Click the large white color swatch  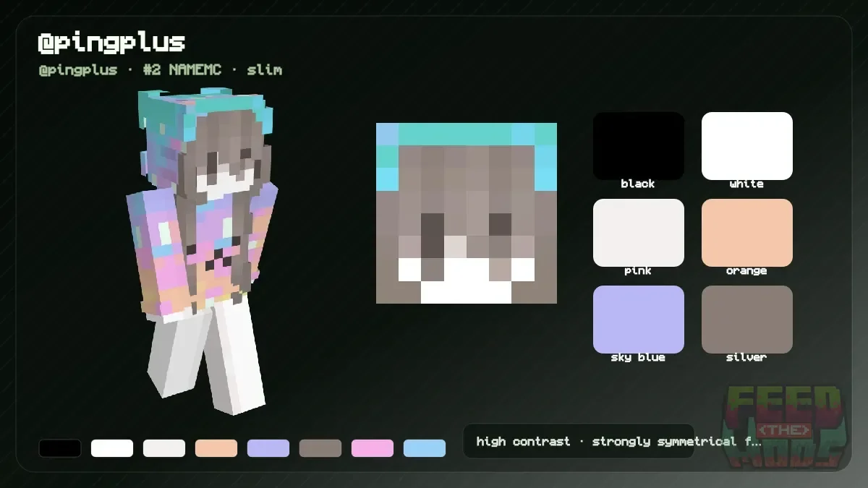(x=747, y=146)
